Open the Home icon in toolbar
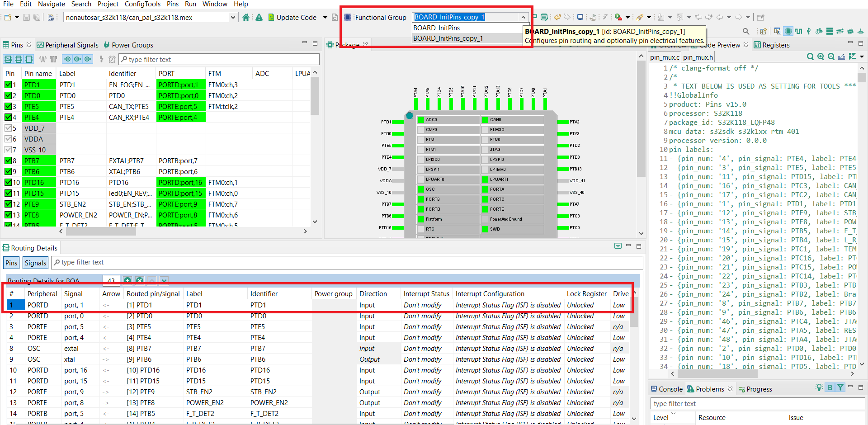Image resolution: width=868 pixels, height=425 pixels. [246, 17]
